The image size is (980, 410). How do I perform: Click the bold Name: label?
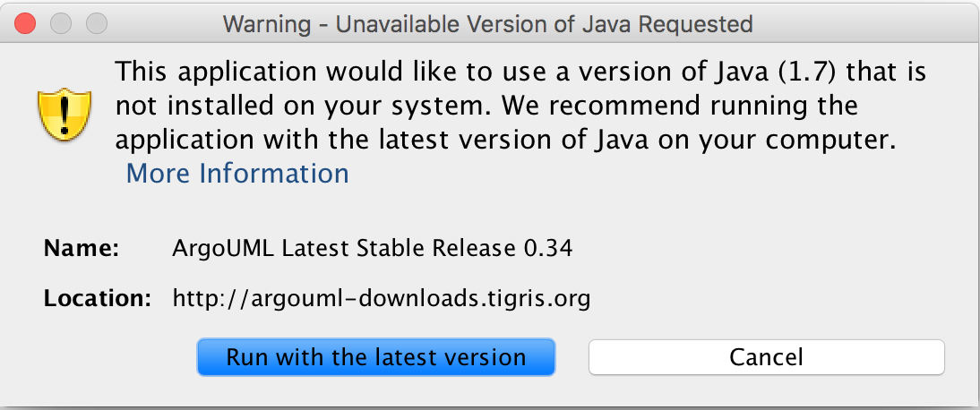coord(82,249)
